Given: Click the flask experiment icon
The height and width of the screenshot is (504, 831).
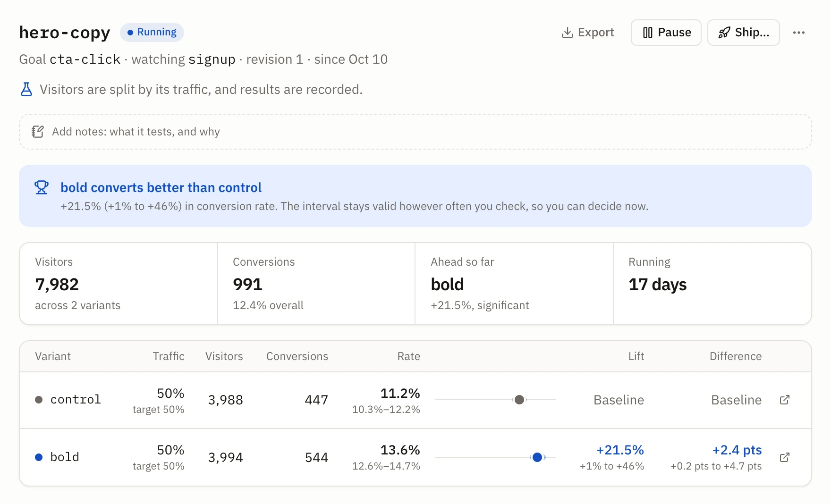Looking at the screenshot, I should pos(26,89).
